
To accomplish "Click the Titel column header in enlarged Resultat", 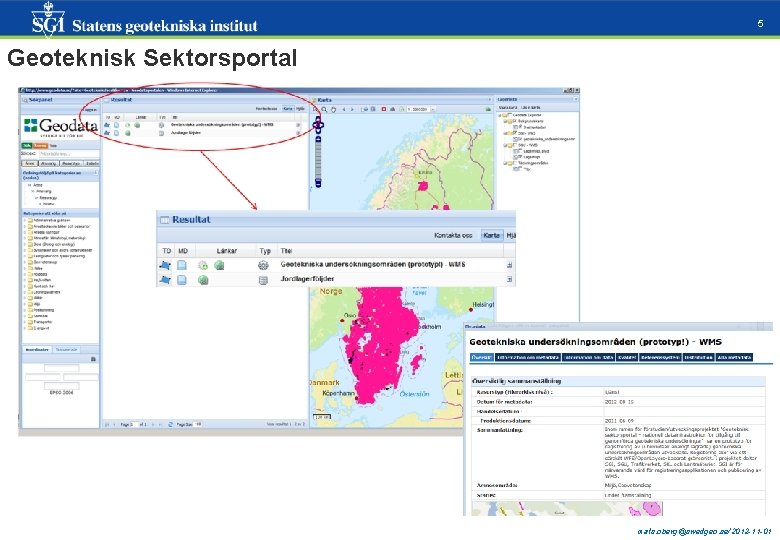I will point(286,251).
